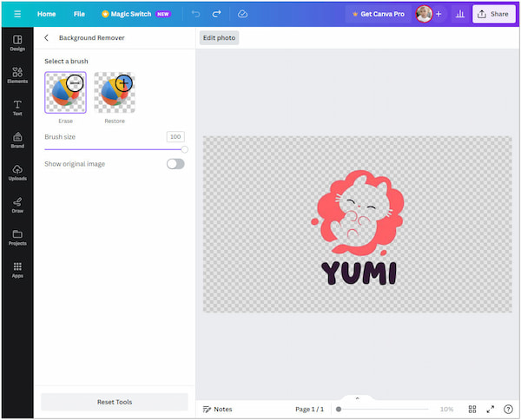Open the File menu

[79, 14]
